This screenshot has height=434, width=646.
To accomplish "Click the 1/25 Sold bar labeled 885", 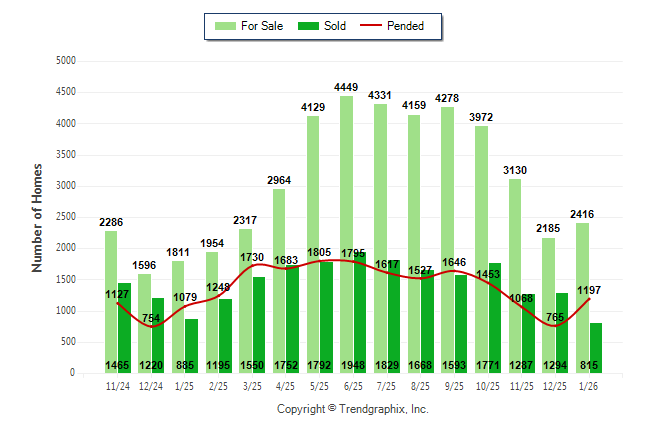I will click(x=191, y=345).
